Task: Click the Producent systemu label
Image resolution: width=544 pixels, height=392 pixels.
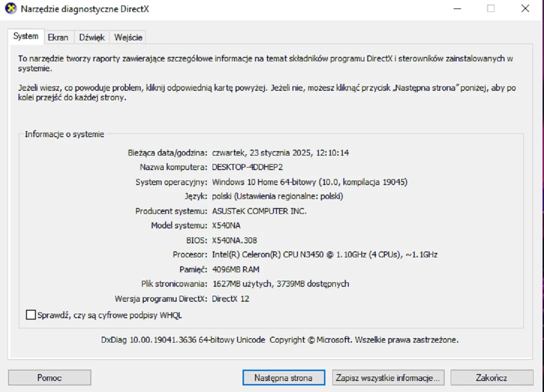Action: click(171, 211)
